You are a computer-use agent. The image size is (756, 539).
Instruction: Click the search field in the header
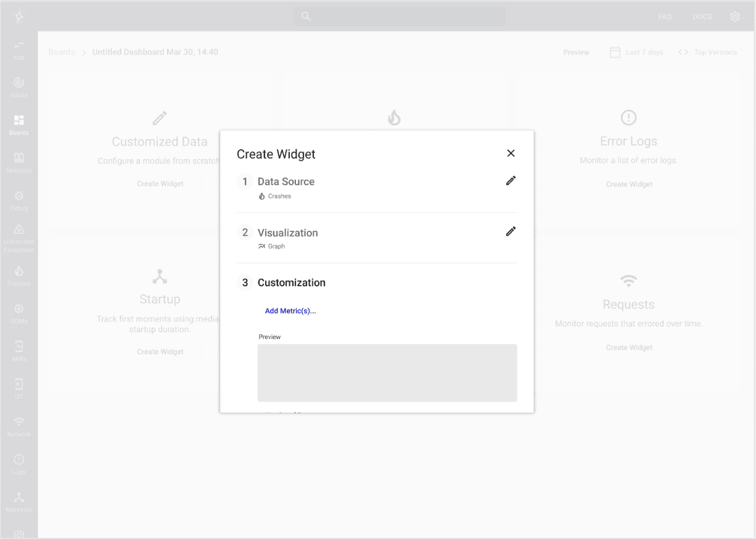400,17
